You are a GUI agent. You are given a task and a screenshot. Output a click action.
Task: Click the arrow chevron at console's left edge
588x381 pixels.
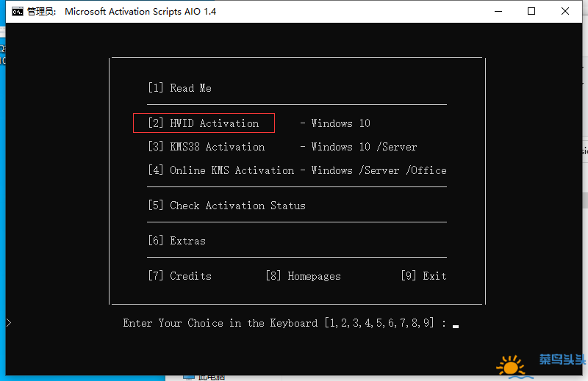pyautogui.click(x=9, y=322)
